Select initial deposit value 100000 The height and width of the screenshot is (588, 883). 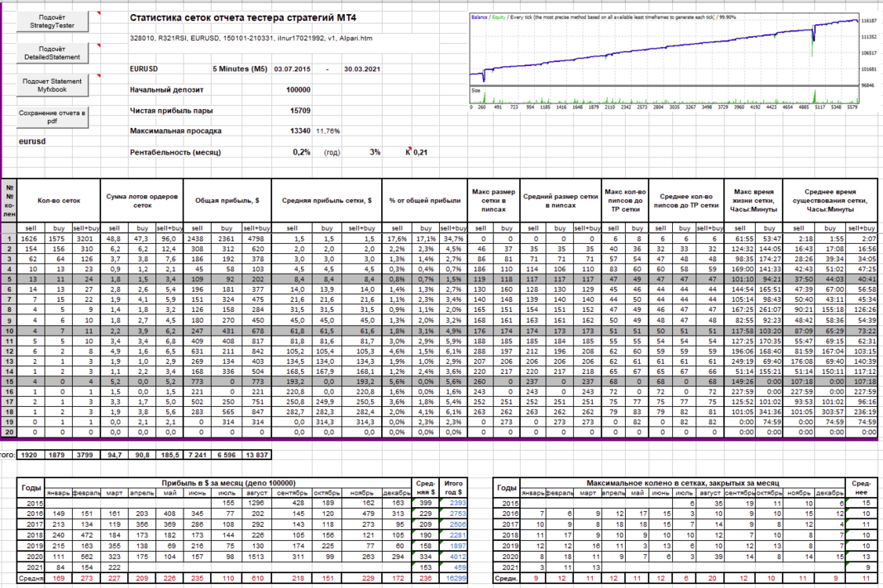click(299, 89)
